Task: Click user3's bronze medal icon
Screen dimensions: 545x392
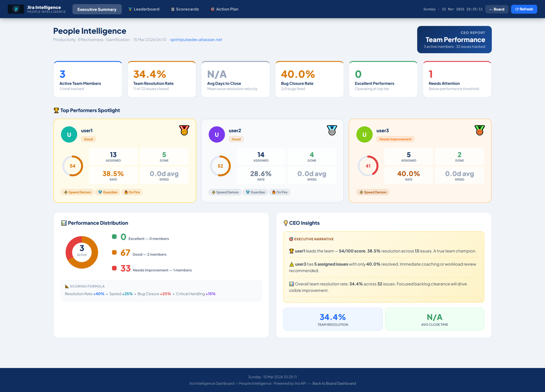Action: (x=480, y=130)
